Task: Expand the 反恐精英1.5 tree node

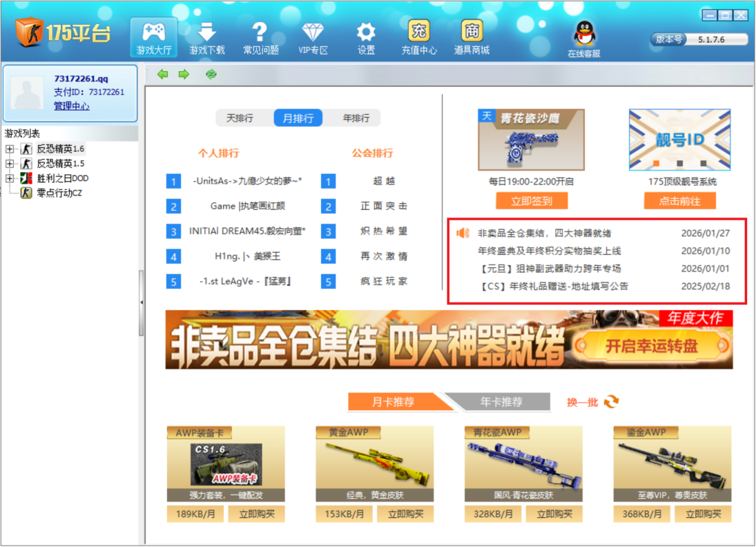Action: 9,164
